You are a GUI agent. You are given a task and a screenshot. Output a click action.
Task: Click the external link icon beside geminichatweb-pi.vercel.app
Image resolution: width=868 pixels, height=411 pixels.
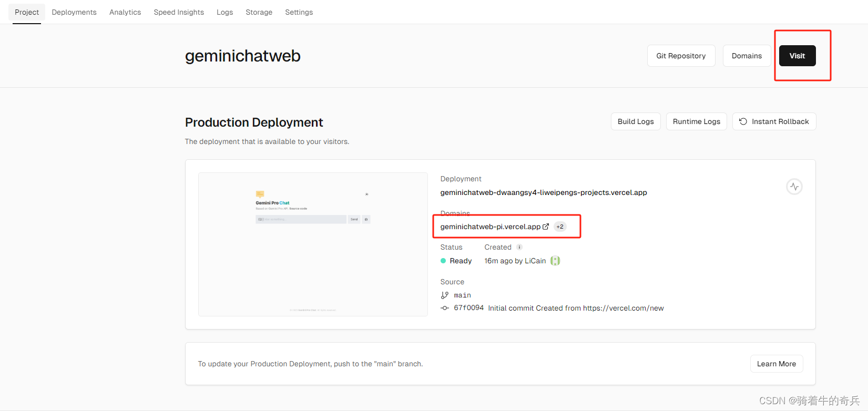(x=546, y=227)
